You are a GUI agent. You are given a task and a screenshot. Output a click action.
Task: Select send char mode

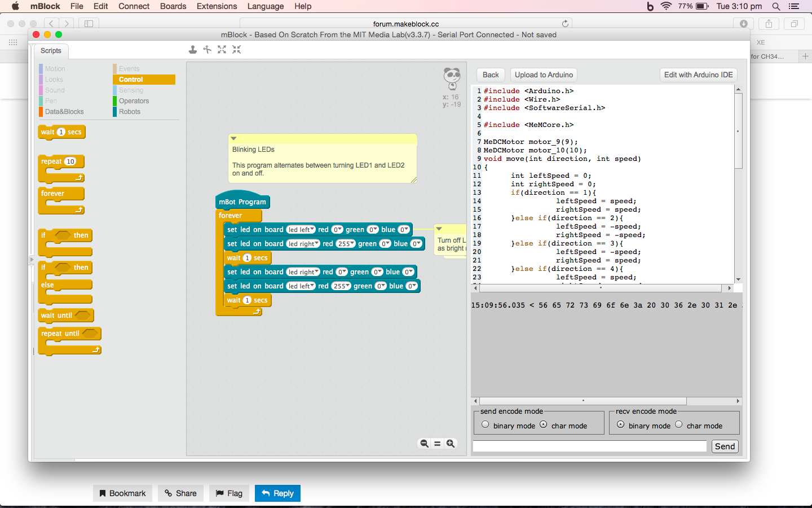(x=544, y=424)
